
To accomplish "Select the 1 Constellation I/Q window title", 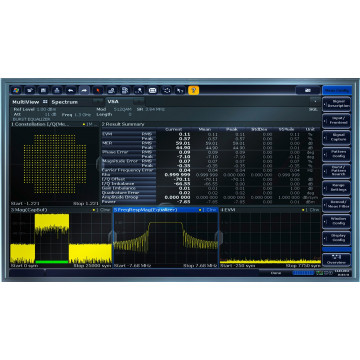I will 40,124.
